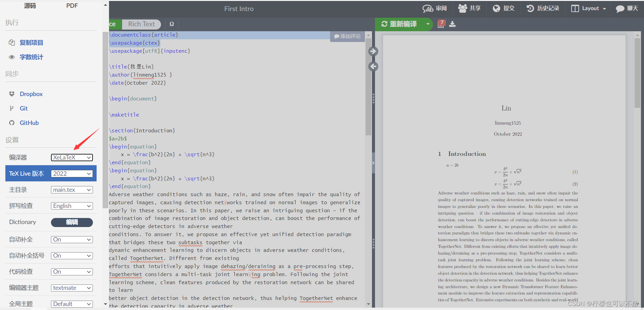Open the 编译器 XeLaTeX compiler dropdown
644x310 pixels.
point(72,158)
